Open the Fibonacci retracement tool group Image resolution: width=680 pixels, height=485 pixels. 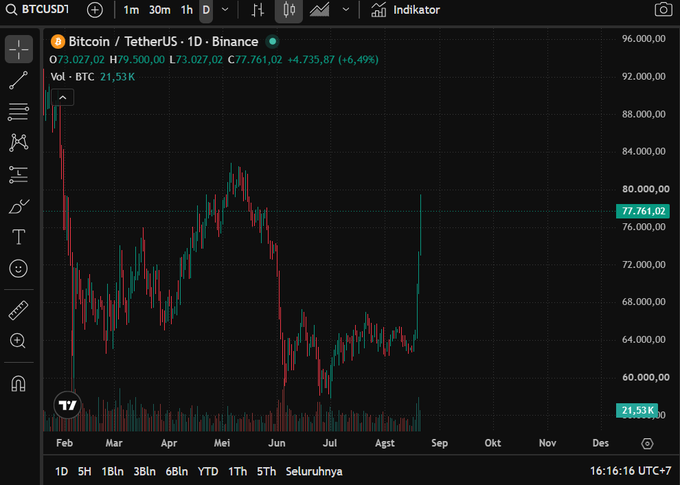click(19, 112)
